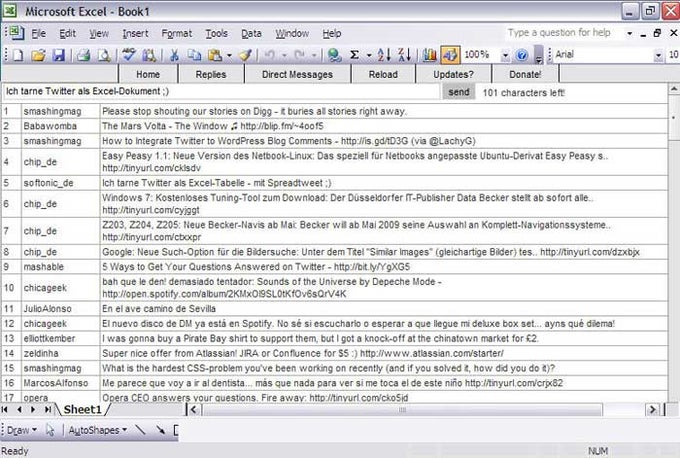Save using the floppy disk icon
Viewport: 680px width, 458px height.
[58, 55]
